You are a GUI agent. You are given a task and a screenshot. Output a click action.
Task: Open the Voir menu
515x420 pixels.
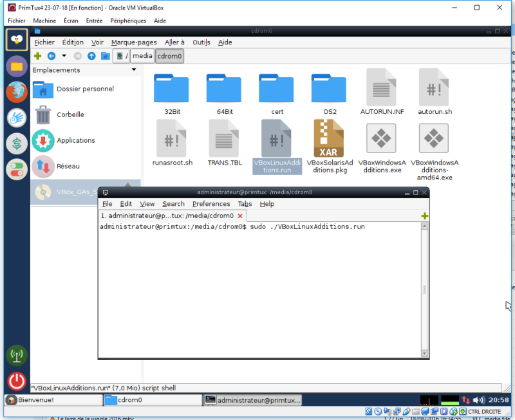point(97,42)
